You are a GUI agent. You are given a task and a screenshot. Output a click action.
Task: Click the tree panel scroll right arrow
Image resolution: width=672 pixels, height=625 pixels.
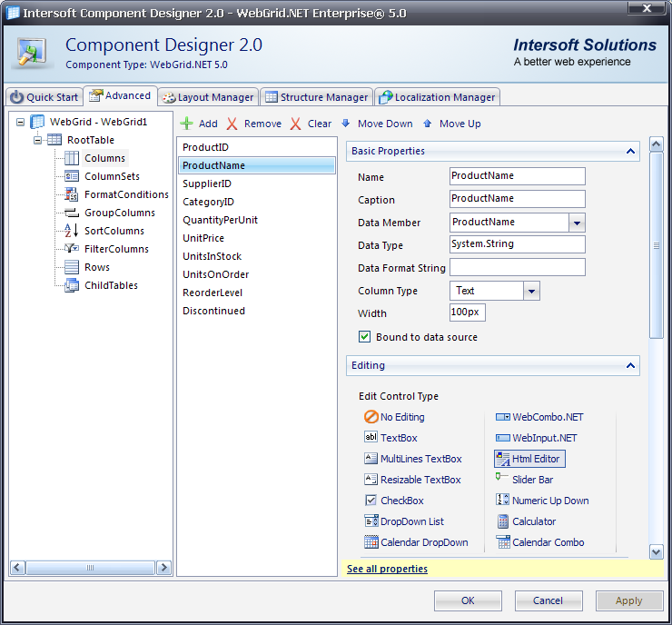click(163, 568)
